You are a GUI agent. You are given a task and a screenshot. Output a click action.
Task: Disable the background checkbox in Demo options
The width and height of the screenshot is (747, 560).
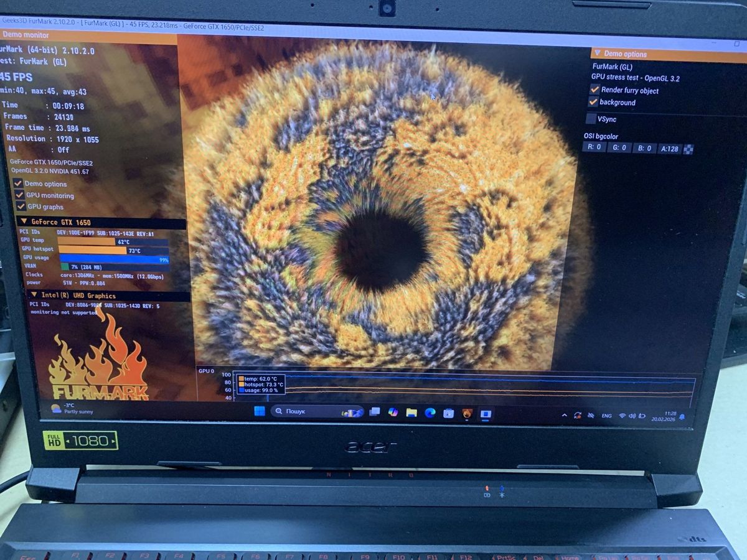click(593, 102)
